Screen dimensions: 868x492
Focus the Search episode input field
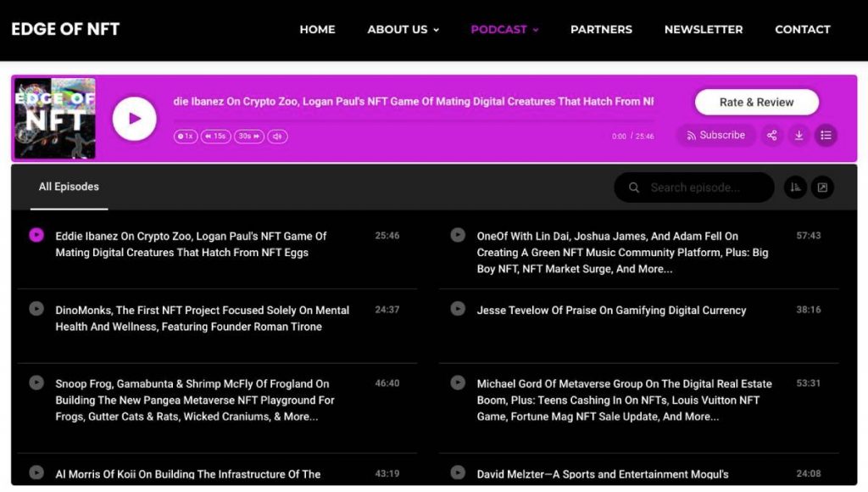coord(694,187)
